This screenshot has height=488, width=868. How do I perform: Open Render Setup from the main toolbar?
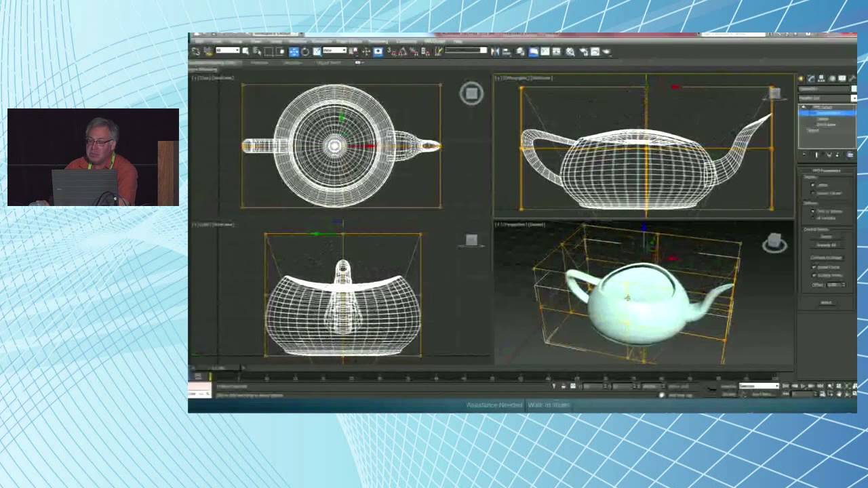[x=583, y=52]
